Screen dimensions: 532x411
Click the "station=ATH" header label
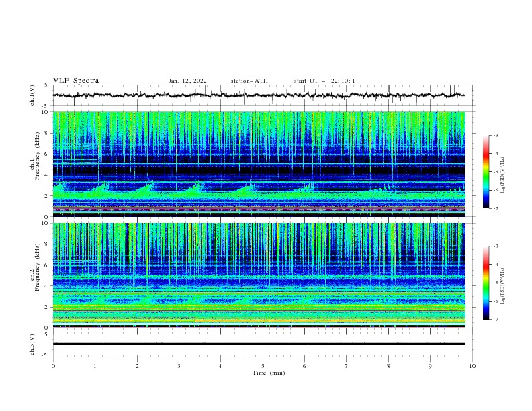coord(249,81)
